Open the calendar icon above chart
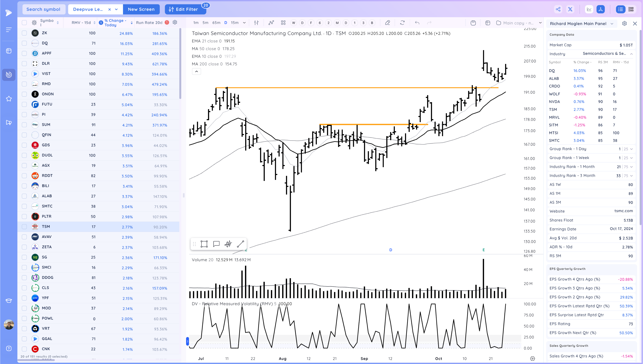 point(473,23)
